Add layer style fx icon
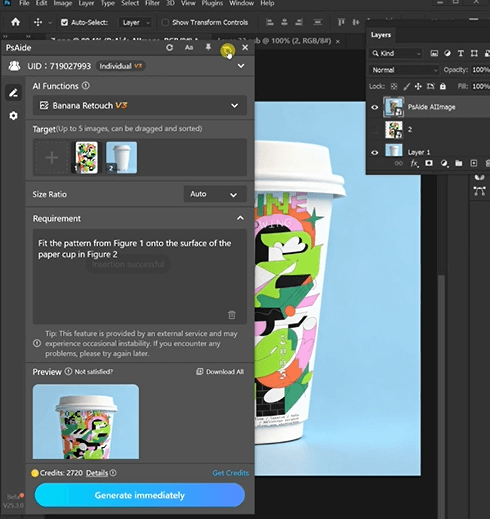The image size is (490, 519). (414, 163)
